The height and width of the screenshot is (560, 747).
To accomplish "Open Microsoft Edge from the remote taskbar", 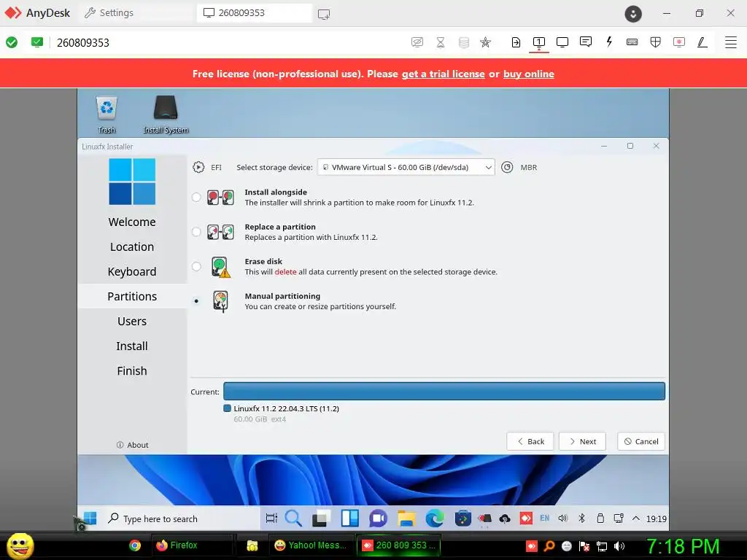I will [x=435, y=518].
